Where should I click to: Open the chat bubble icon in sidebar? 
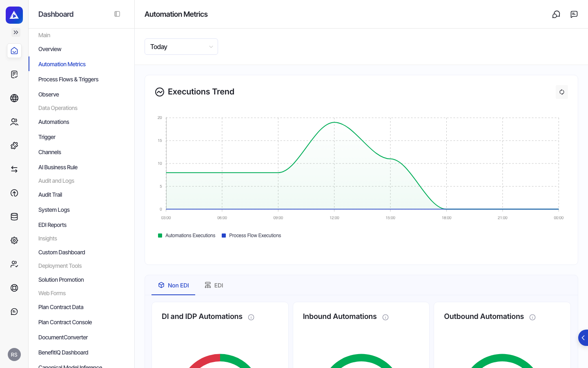(14, 312)
